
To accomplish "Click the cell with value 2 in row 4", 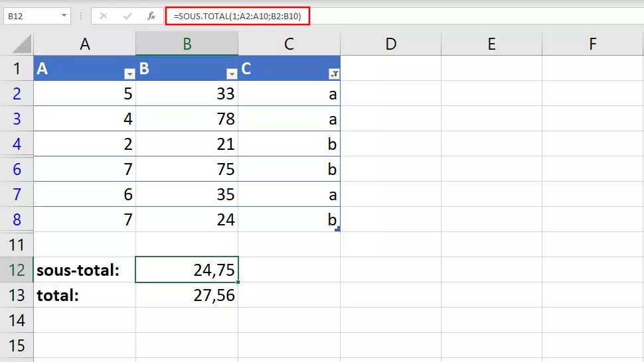I will 84,144.
